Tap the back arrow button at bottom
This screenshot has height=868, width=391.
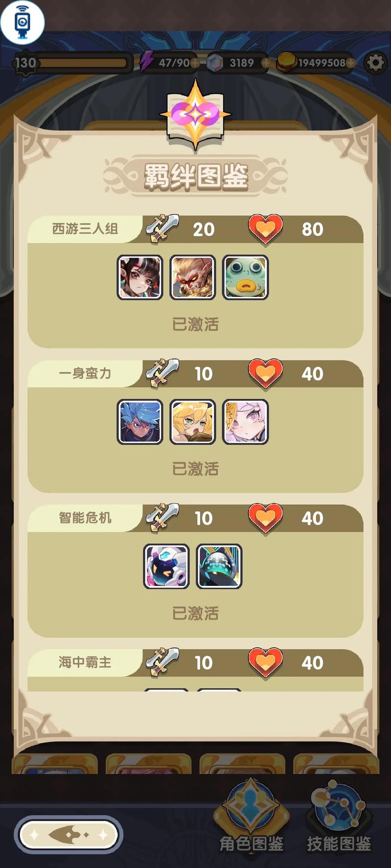point(68,835)
